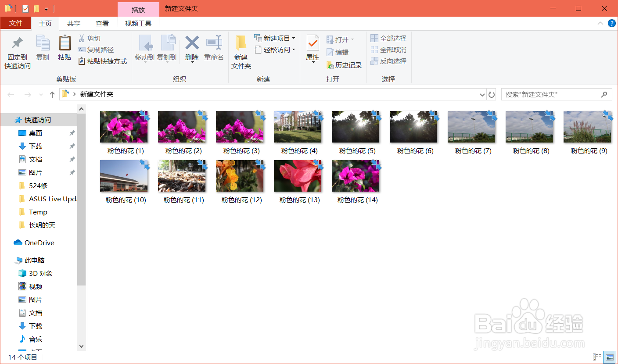Open Easy Access (轻松访问) dropdown
618x364 pixels.
pyautogui.click(x=294, y=50)
